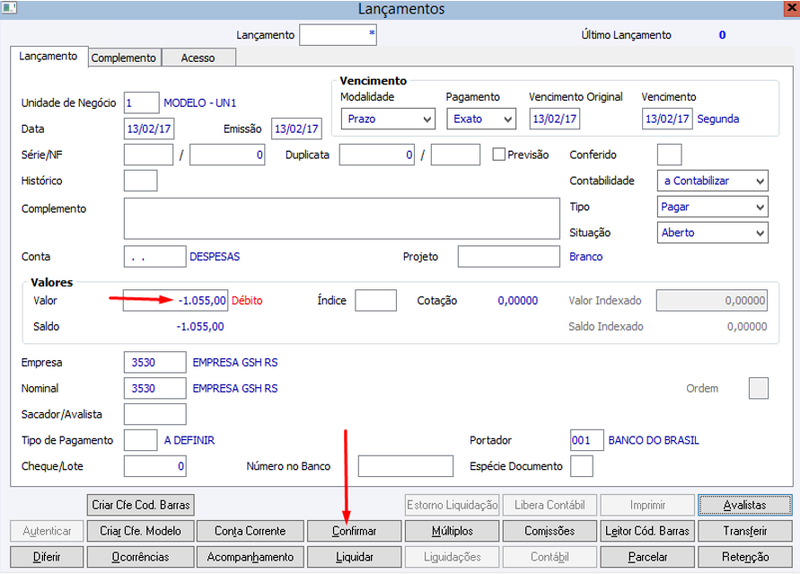Open Acompanhamento

pyautogui.click(x=250, y=557)
